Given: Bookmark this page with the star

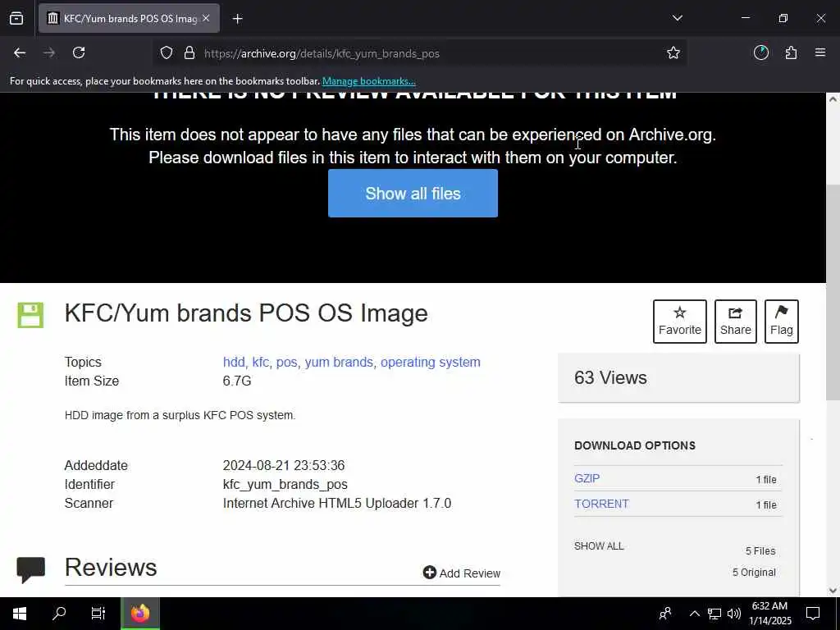Looking at the screenshot, I should click(673, 53).
